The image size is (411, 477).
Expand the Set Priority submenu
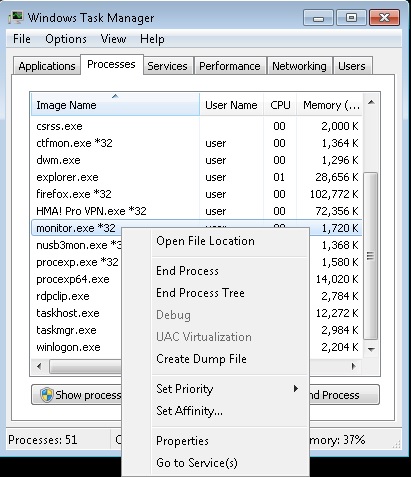[215, 389]
